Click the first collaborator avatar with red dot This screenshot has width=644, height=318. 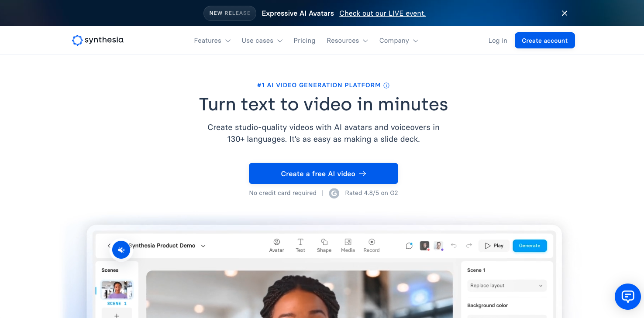[x=425, y=246]
